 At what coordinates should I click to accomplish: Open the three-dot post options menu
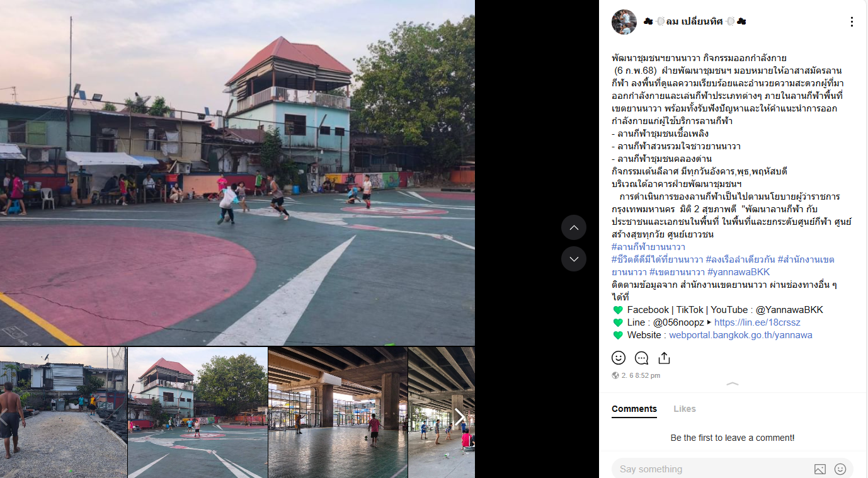point(852,22)
